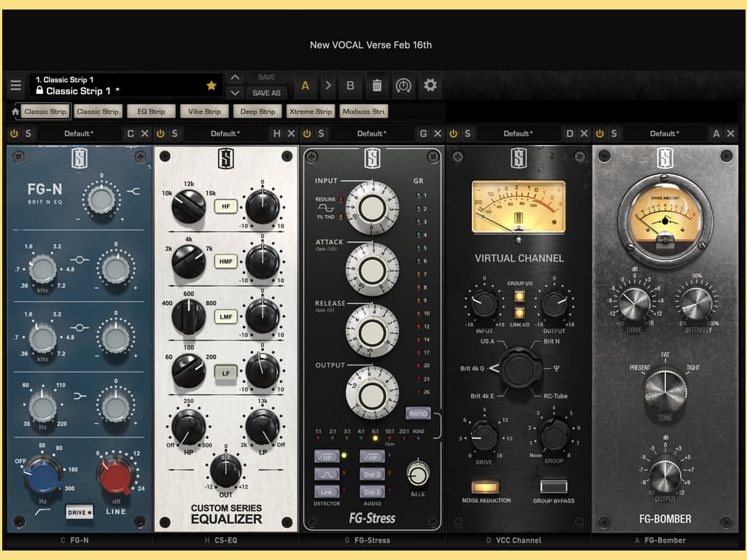The width and height of the screenshot is (747, 560).
Task: Open the CS-EQ Default preset dropdown
Action: point(225,134)
